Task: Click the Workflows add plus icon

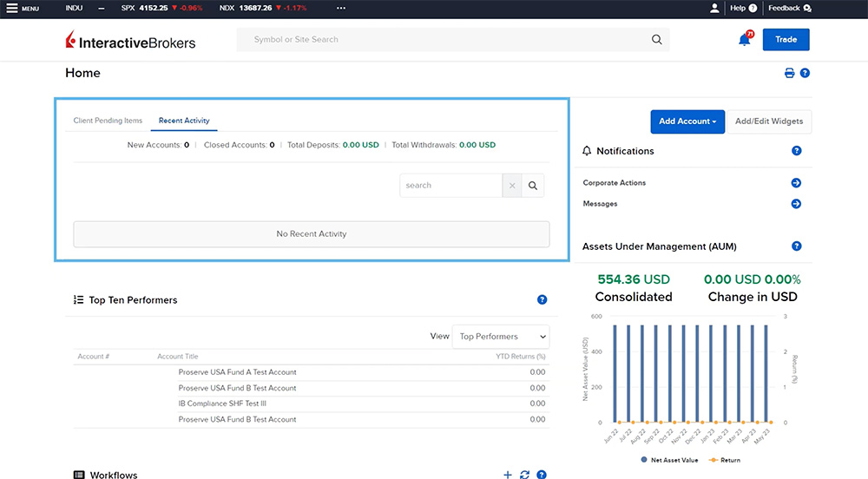Action: [x=508, y=475]
